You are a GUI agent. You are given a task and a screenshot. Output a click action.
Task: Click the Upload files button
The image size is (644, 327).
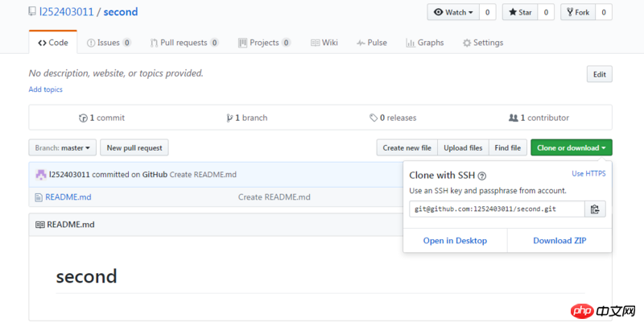tap(464, 148)
